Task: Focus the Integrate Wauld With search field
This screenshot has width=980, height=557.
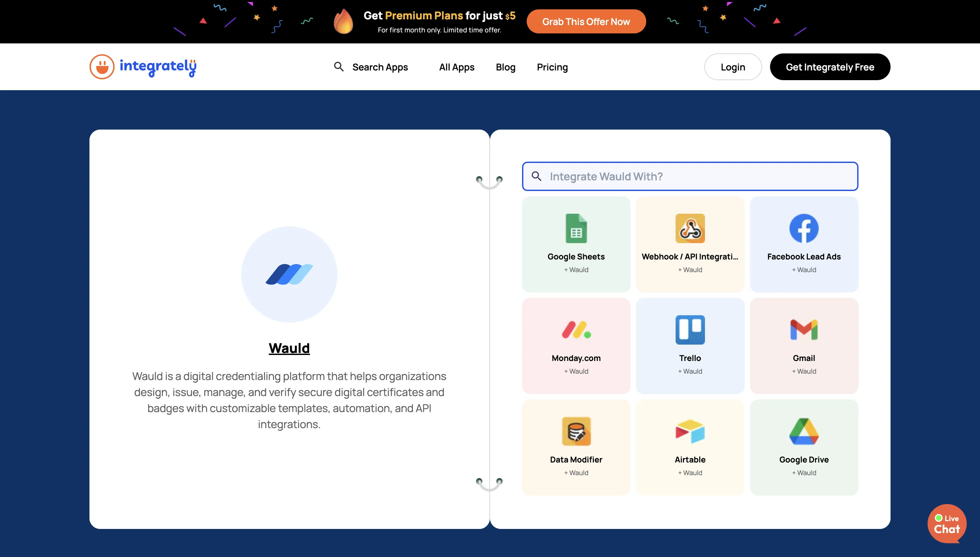Action: click(690, 176)
